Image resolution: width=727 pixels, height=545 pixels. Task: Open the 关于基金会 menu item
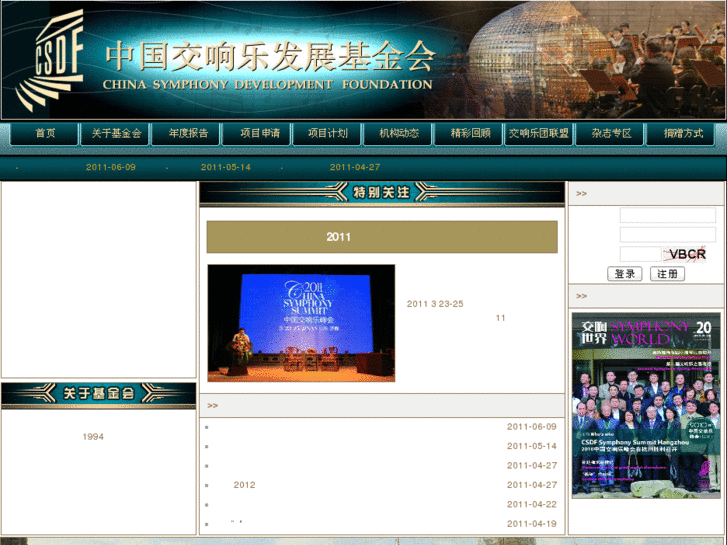[115, 134]
